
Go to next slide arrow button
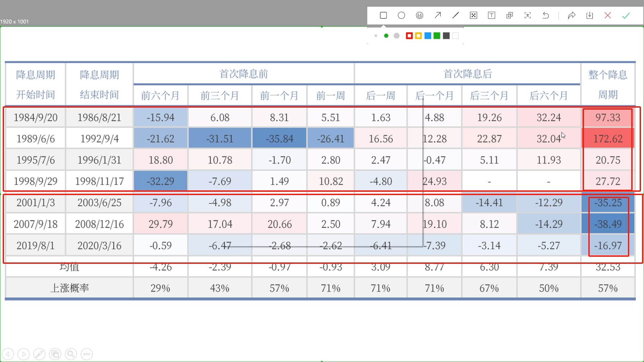point(23,354)
